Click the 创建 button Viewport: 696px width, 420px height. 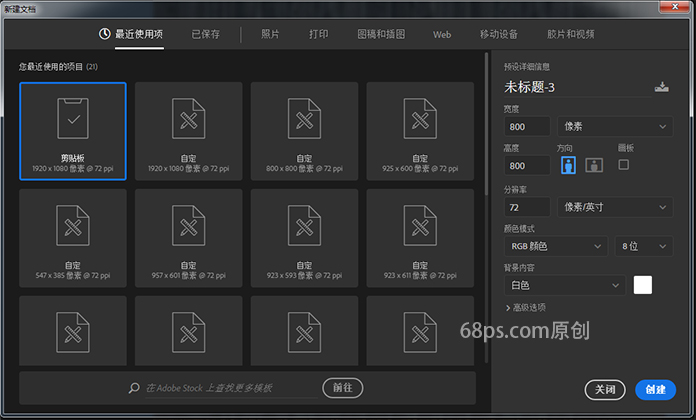coord(656,390)
